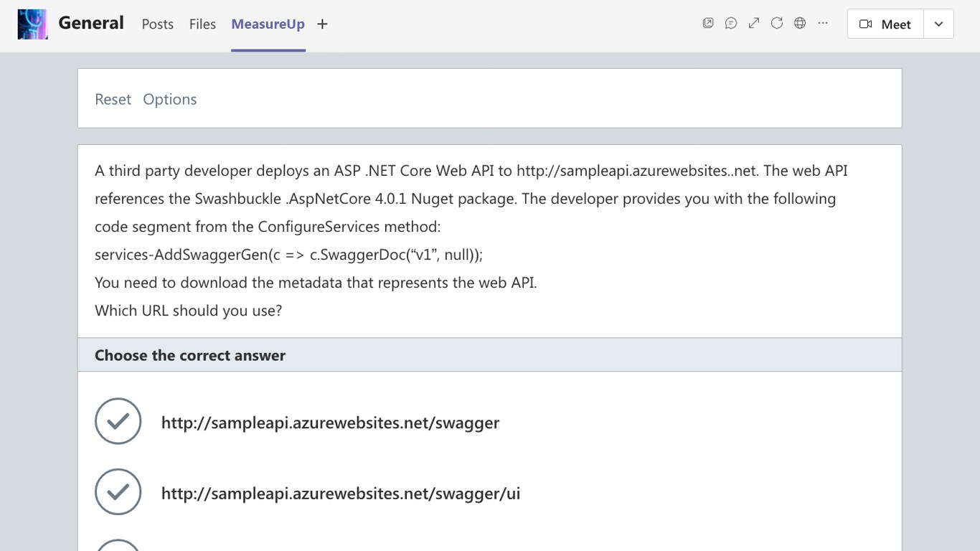Select the third partially visible answer option
The width and height of the screenshot is (980, 551).
(x=118, y=546)
